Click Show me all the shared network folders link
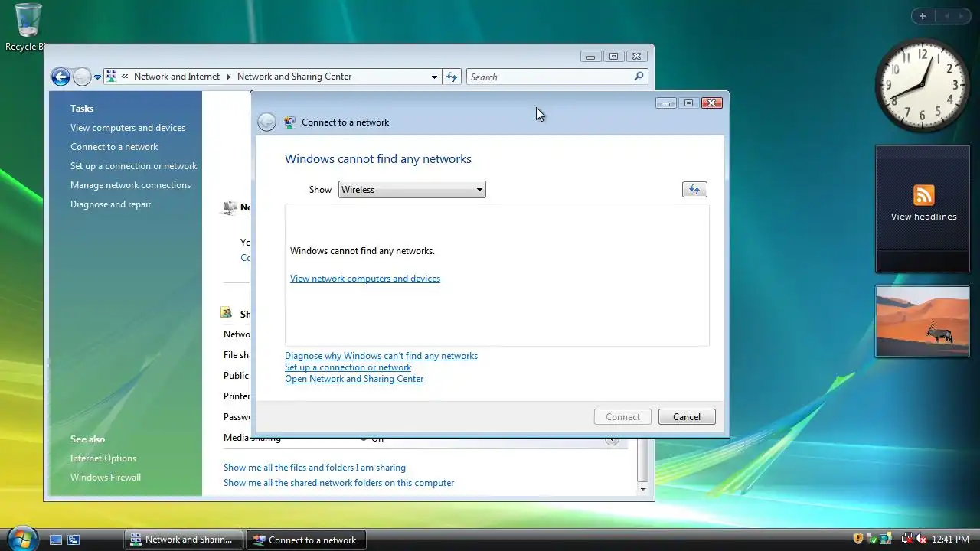The width and height of the screenshot is (980, 551). click(338, 483)
